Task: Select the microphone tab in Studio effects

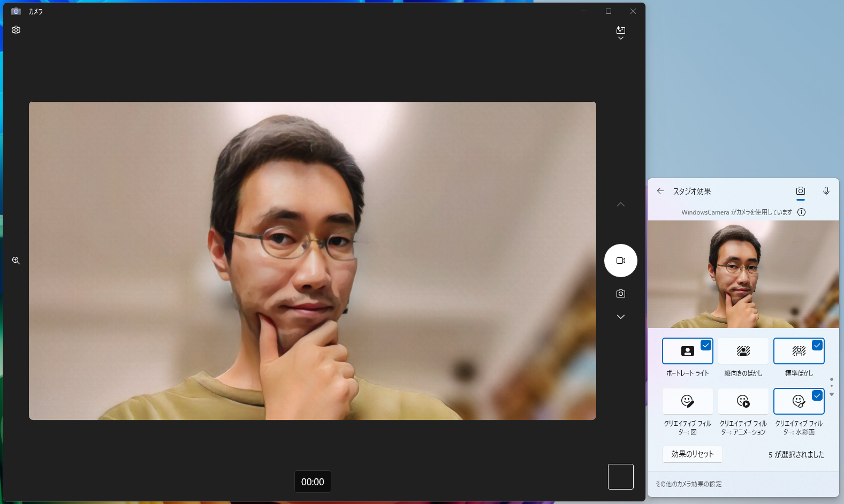Action: click(826, 191)
